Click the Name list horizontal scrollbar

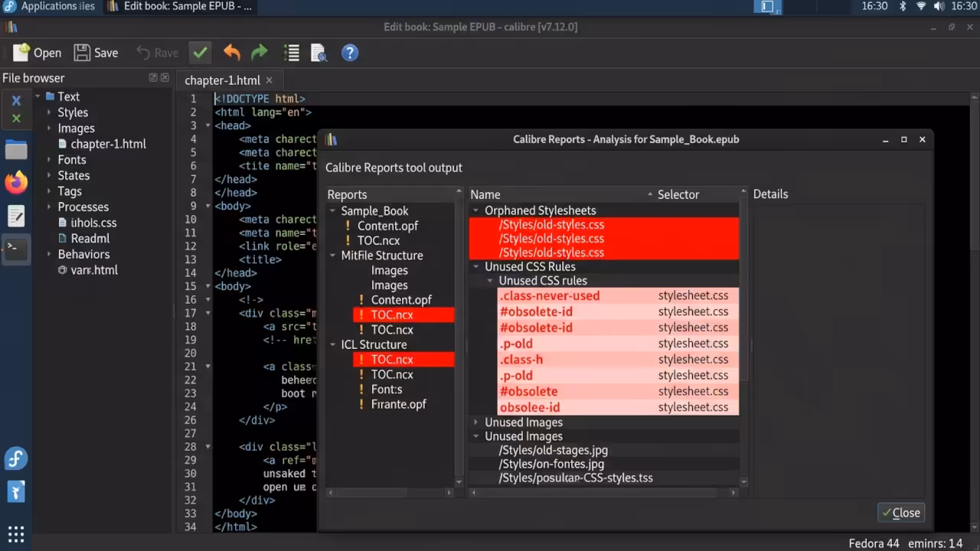coord(604,493)
